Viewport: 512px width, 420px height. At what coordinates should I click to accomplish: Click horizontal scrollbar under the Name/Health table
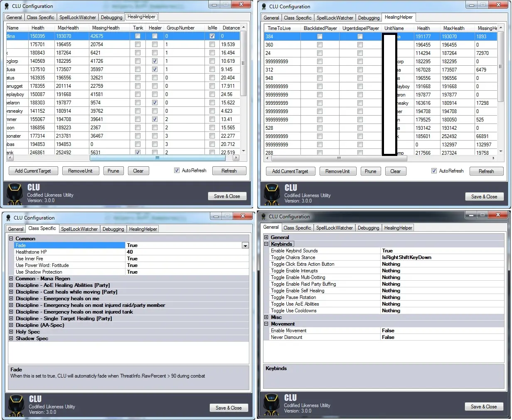[158, 158]
